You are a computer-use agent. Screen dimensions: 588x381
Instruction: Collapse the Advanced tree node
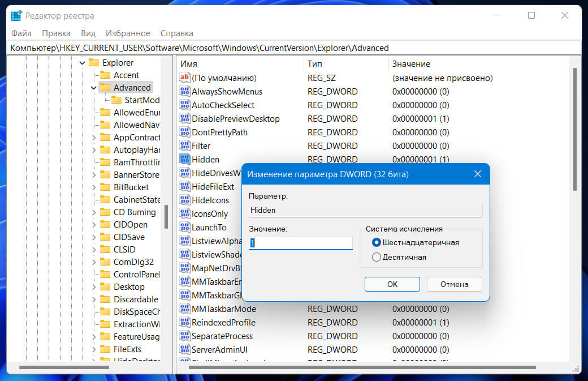tap(94, 88)
